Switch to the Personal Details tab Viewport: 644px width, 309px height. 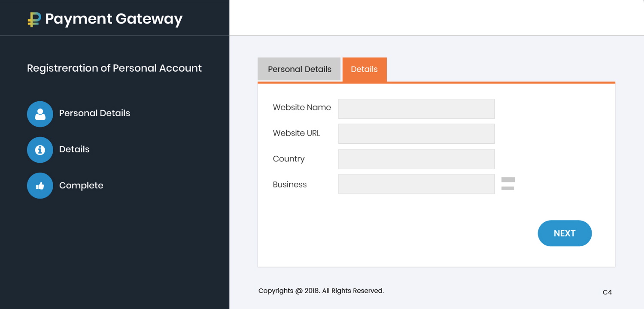[299, 69]
